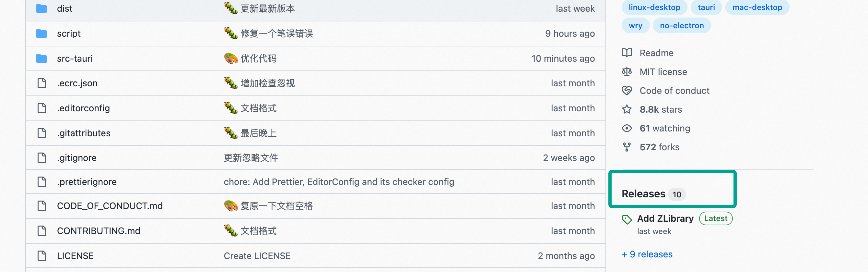Click the book icon beside Readme

click(628, 53)
